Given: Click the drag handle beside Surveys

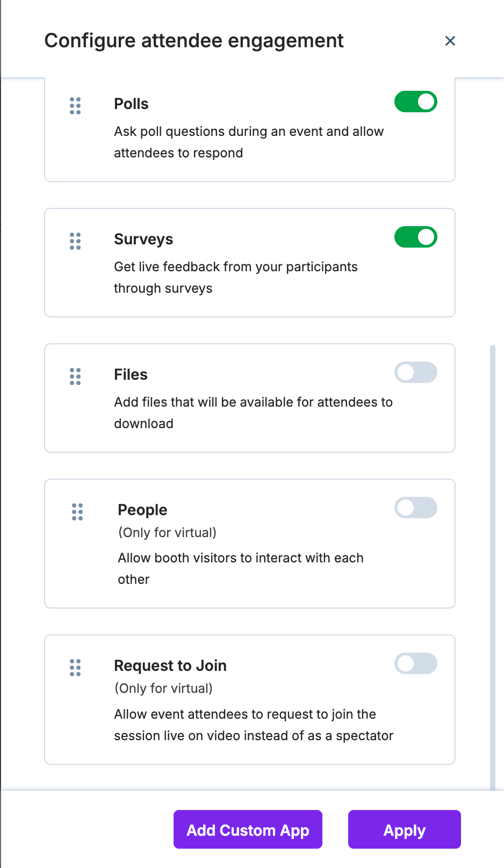Looking at the screenshot, I should tap(75, 241).
